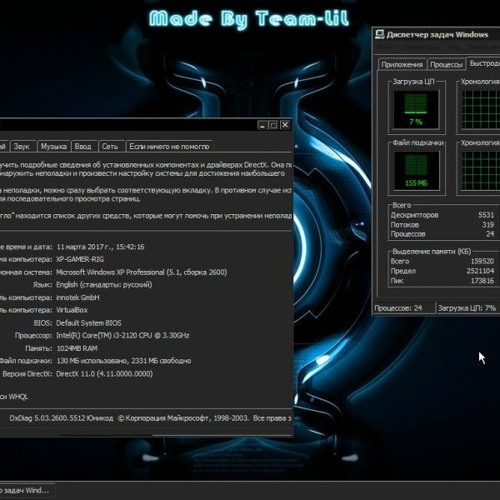Screen dimensions: 500x500
Task: Click the processor value Intel Core i3-2120
Action: pyautogui.click(x=123, y=336)
